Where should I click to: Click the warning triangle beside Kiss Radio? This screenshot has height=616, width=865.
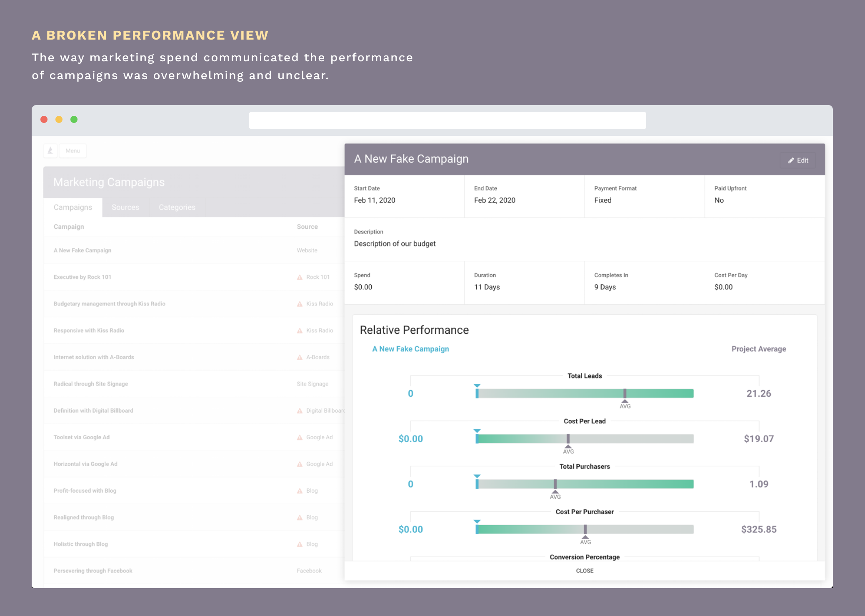[x=300, y=303]
